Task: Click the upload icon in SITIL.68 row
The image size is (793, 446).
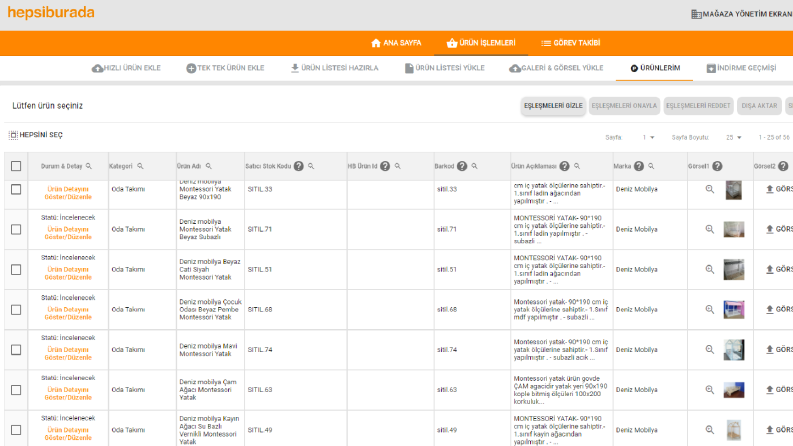Action: (x=770, y=309)
